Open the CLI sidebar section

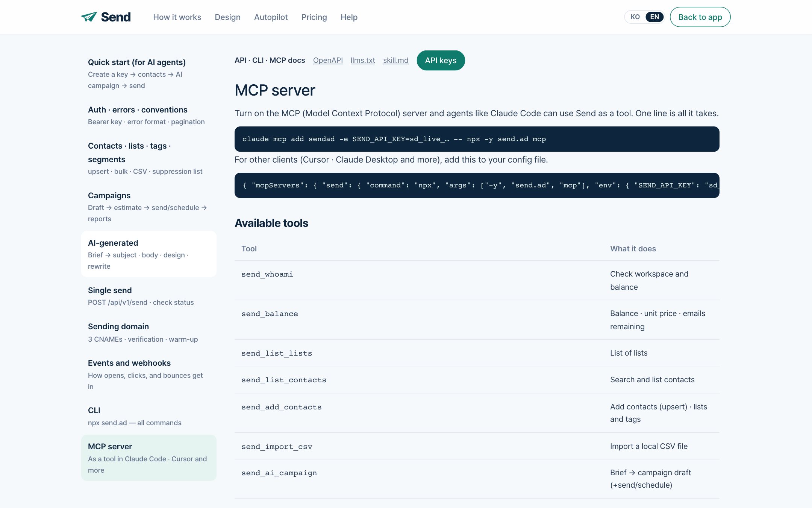[x=149, y=416]
